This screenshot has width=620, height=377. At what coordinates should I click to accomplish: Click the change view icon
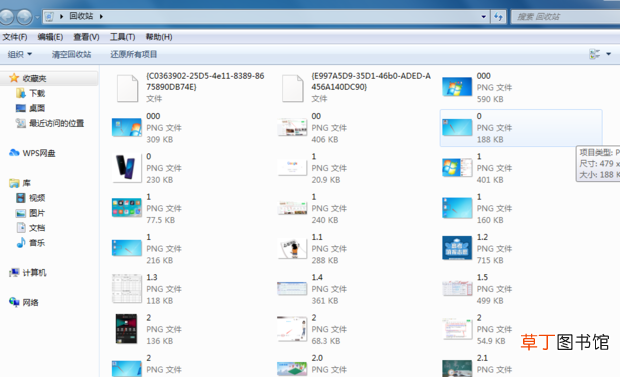coord(594,54)
